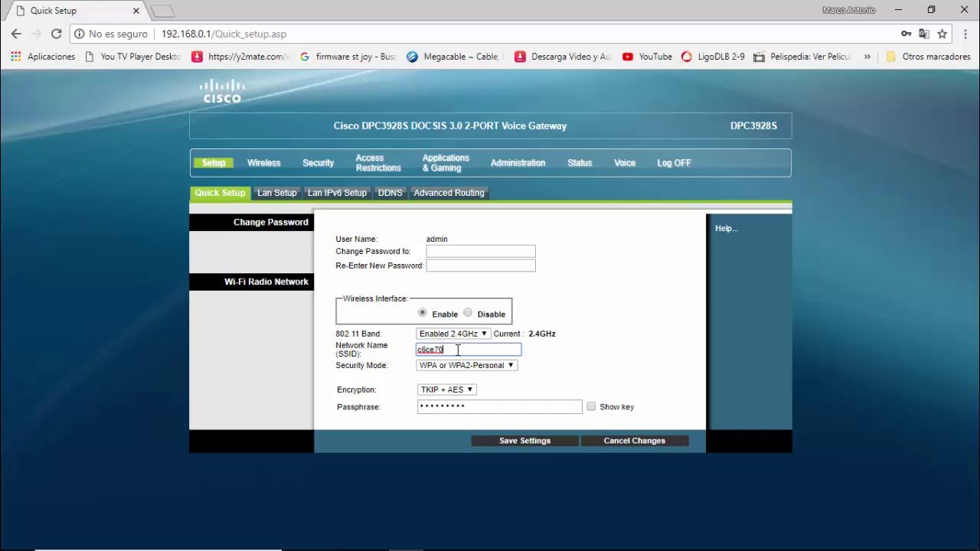
Task: Click the Change Password to field
Action: pos(481,251)
